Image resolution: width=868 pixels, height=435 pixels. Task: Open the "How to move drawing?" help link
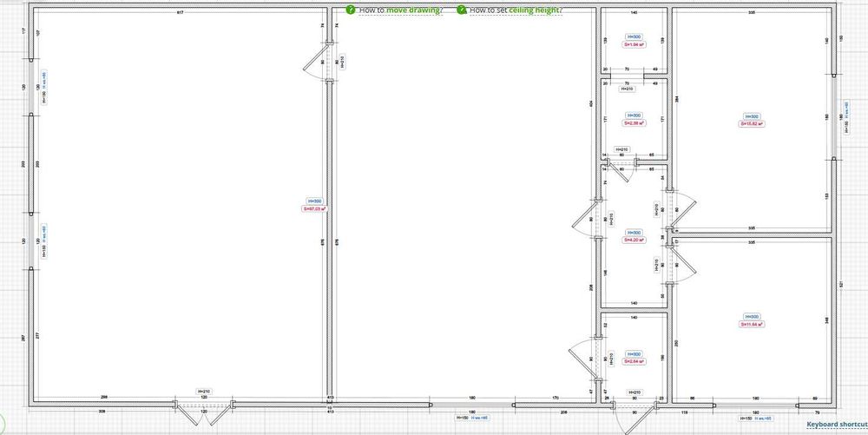pos(401,10)
